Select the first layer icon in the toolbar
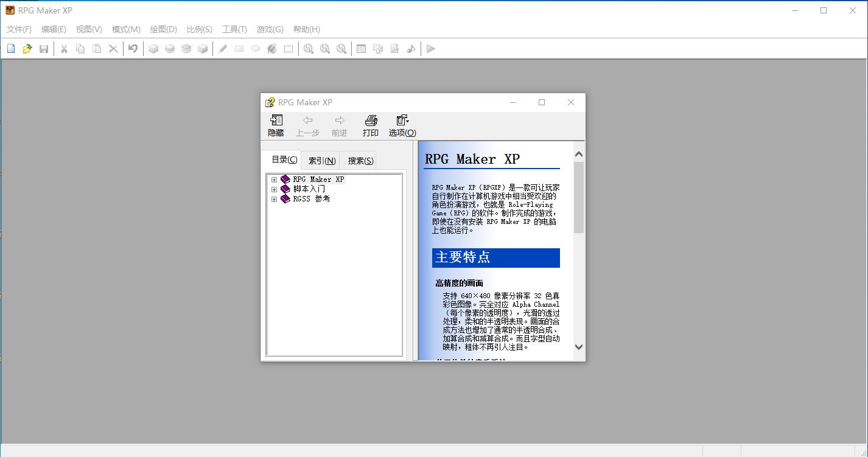Screen dimensions: 868x457 (153, 49)
